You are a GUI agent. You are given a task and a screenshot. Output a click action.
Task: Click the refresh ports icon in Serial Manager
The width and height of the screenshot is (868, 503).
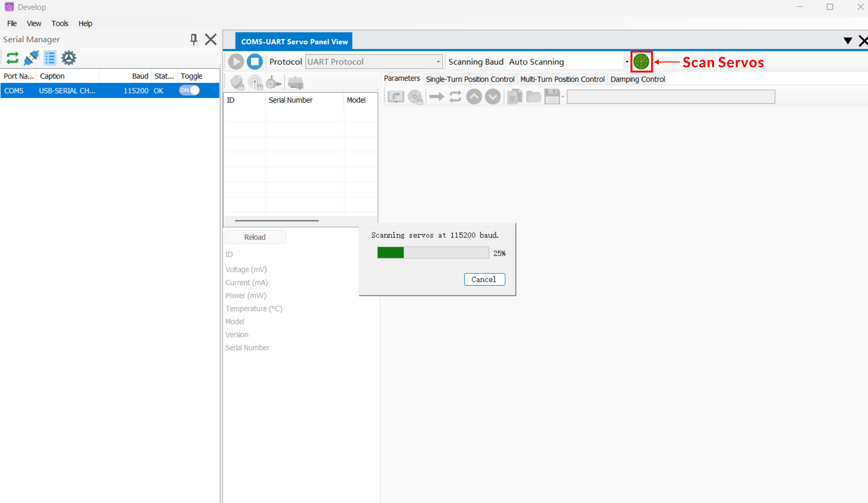[x=12, y=58]
